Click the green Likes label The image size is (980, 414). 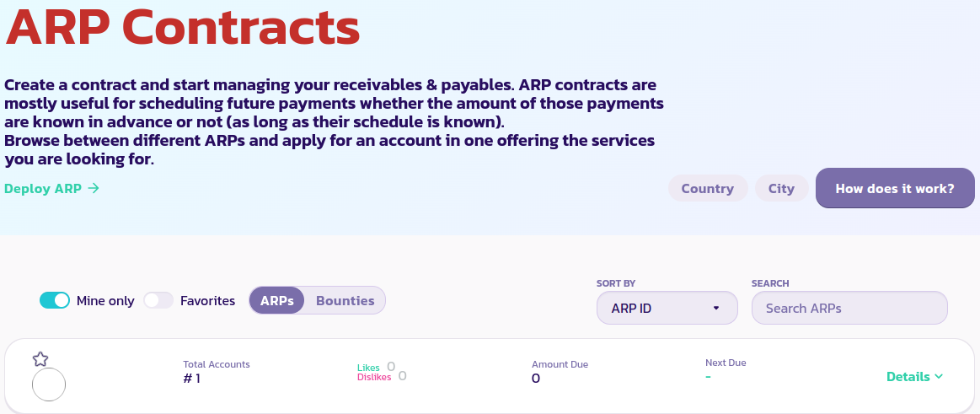pos(368,368)
